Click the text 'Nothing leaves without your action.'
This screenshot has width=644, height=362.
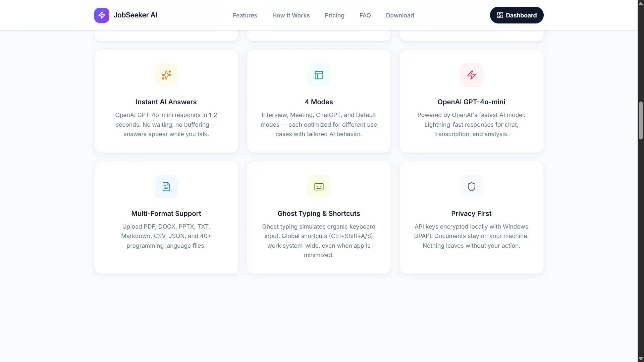[x=471, y=246]
